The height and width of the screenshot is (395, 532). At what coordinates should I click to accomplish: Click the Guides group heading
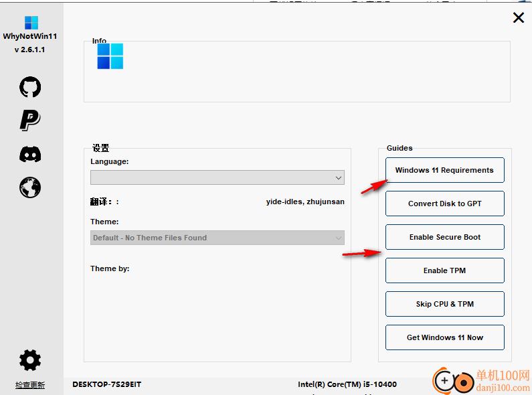point(400,148)
